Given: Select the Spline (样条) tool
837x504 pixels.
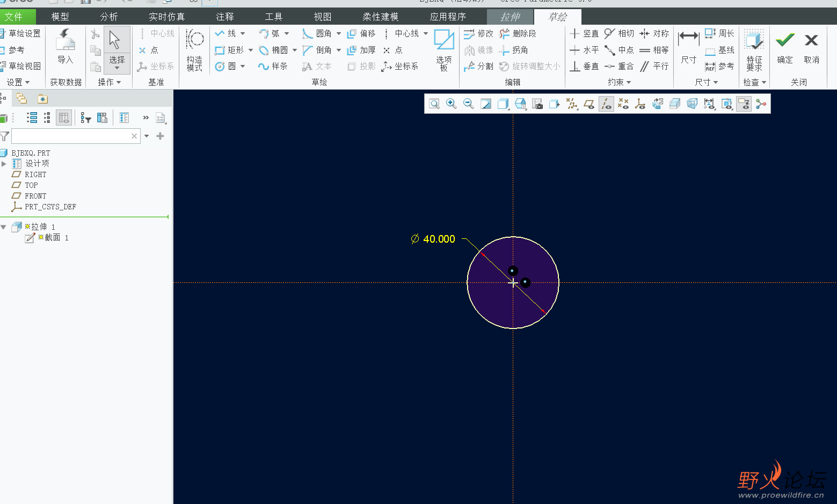Looking at the screenshot, I should (x=273, y=66).
